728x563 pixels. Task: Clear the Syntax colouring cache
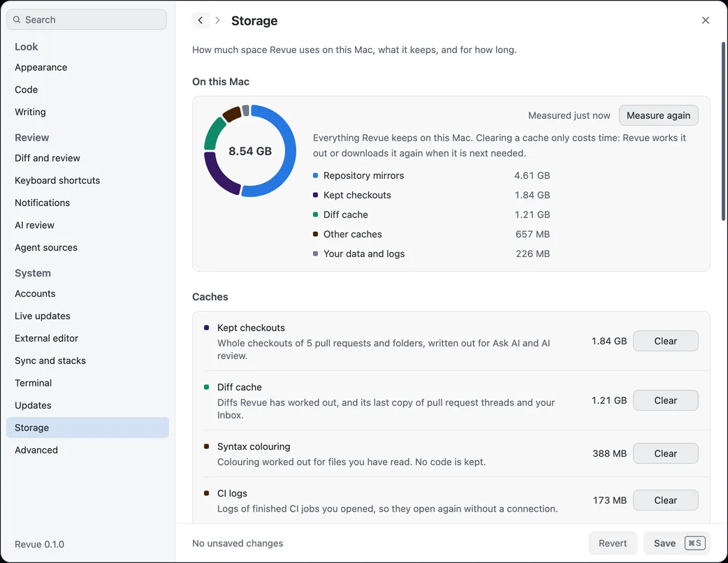(665, 453)
